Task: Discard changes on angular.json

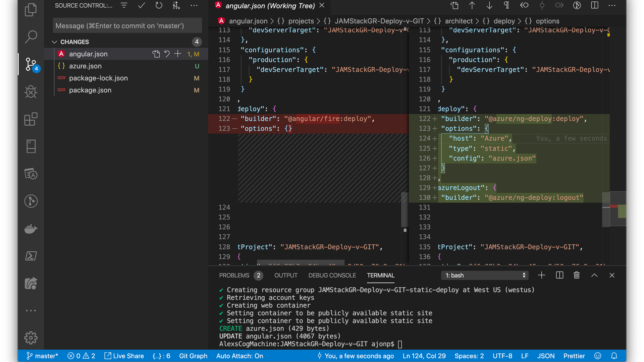Action: pos(167,54)
